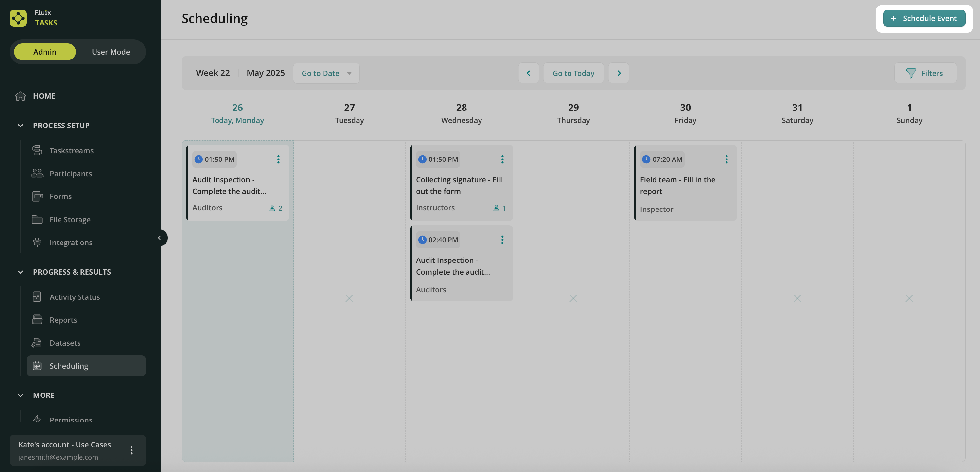980x472 pixels.
Task: Select Admin mode toggle
Action: [45, 52]
